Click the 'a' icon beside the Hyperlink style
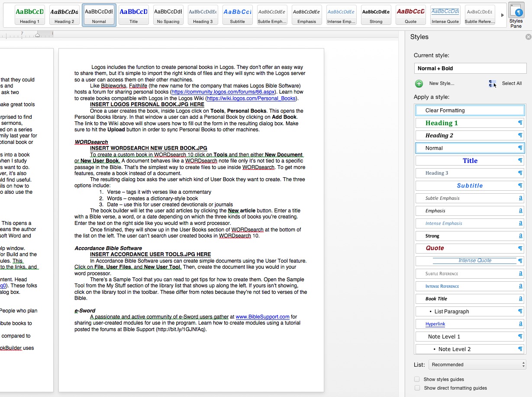532x397 pixels. pyautogui.click(x=520, y=324)
